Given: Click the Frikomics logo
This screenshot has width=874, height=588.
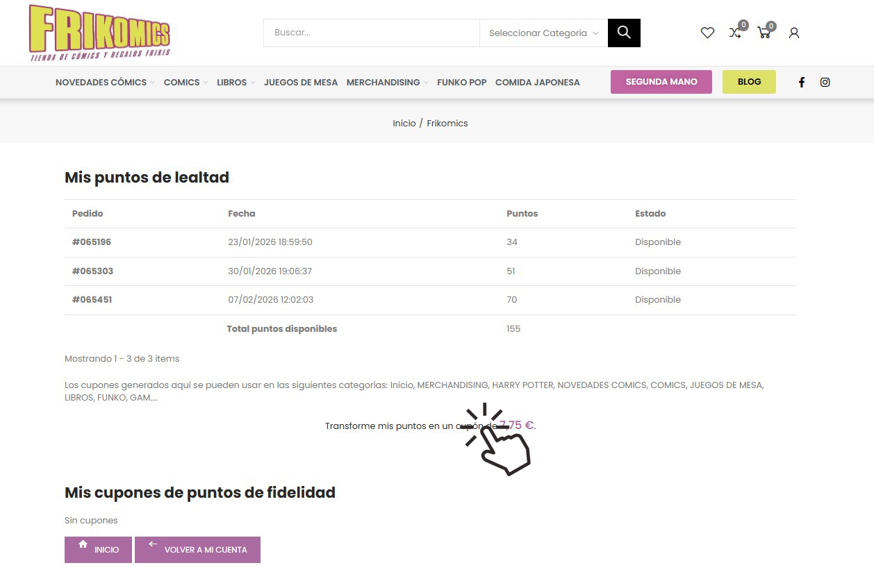Looking at the screenshot, I should point(99,33).
